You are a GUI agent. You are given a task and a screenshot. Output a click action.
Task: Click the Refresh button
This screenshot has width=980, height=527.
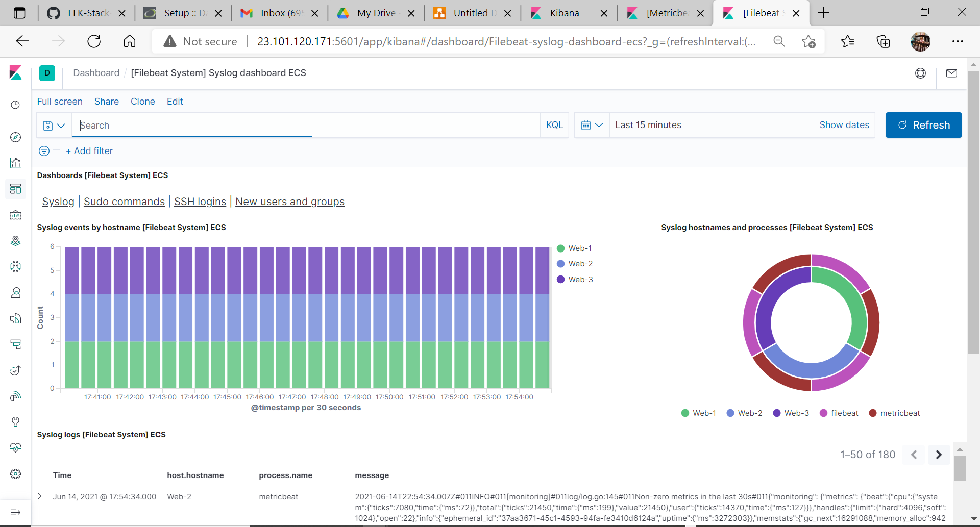point(924,125)
